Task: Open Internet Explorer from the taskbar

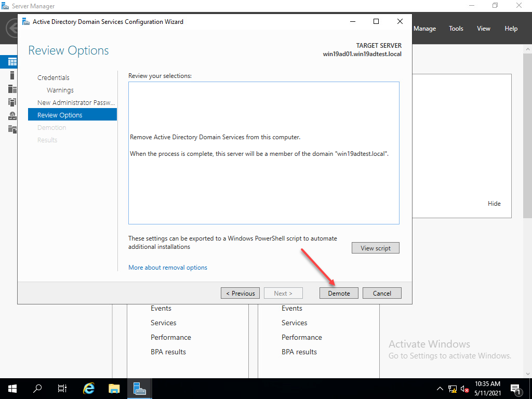Action: coord(88,388)
